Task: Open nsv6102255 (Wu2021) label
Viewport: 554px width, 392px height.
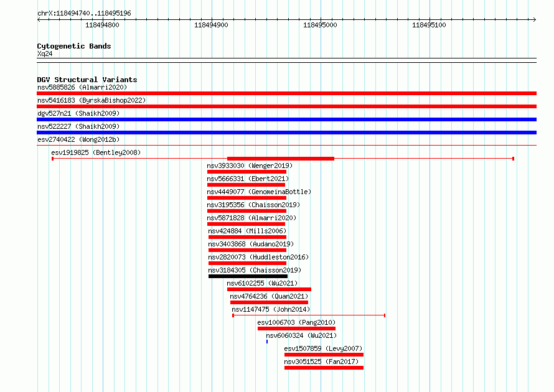Action: (x=262, y=283)
